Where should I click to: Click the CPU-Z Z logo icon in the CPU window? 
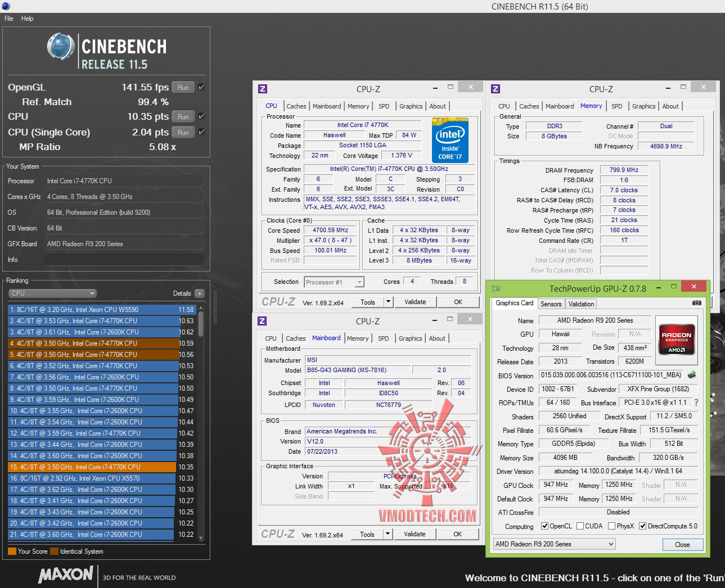pos(263,89)
